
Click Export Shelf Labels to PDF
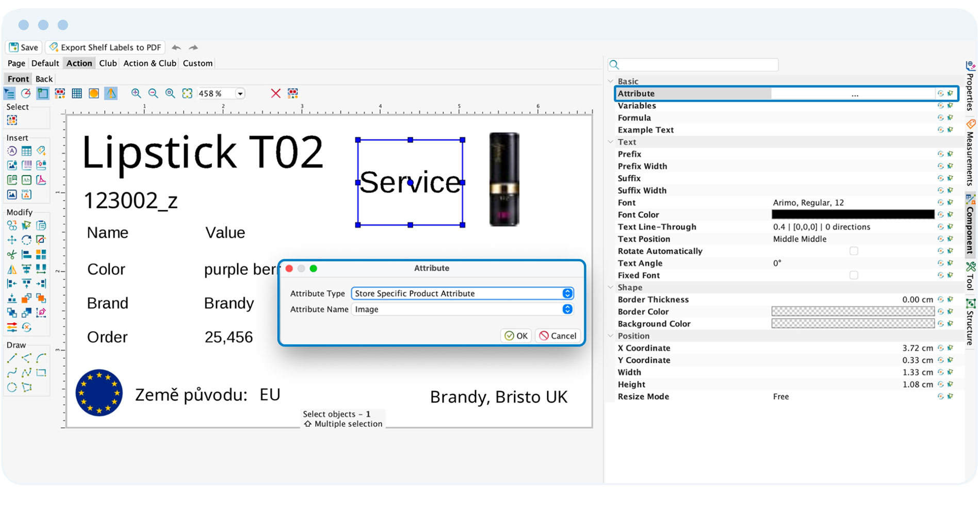coord(106,47)
